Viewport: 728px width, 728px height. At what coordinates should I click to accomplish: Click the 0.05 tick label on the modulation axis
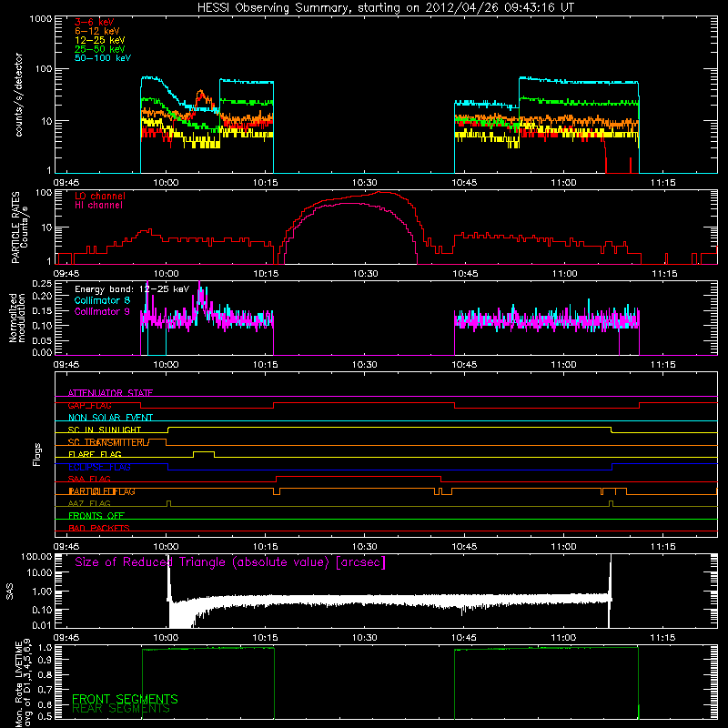(42, 340)
